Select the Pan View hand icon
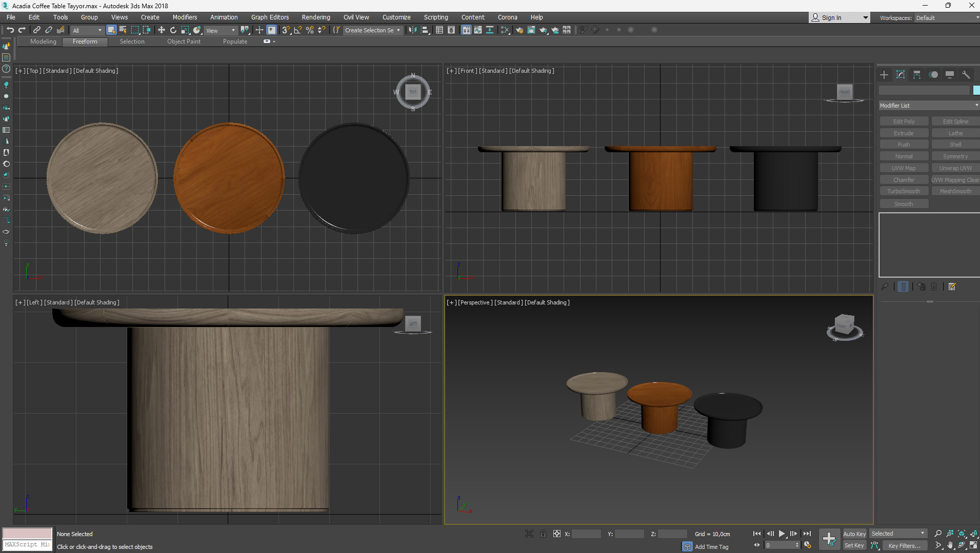The image size is (980, 553). (x=950, y=545)
